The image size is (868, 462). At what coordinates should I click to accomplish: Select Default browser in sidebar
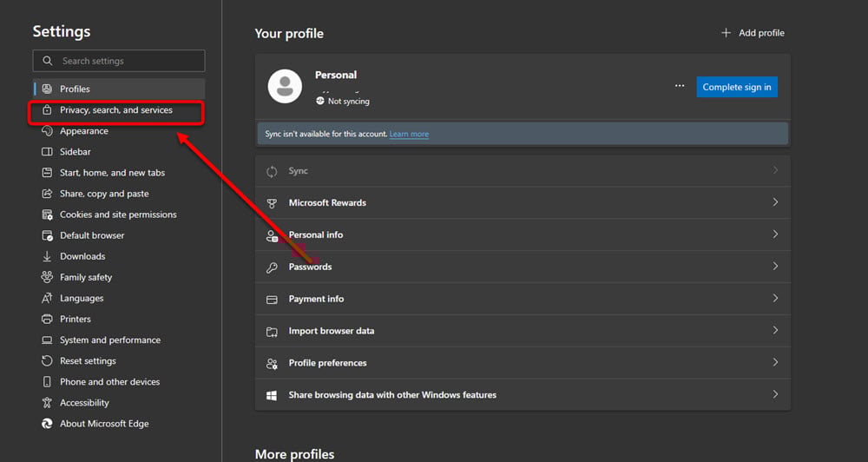coord(118,235)
